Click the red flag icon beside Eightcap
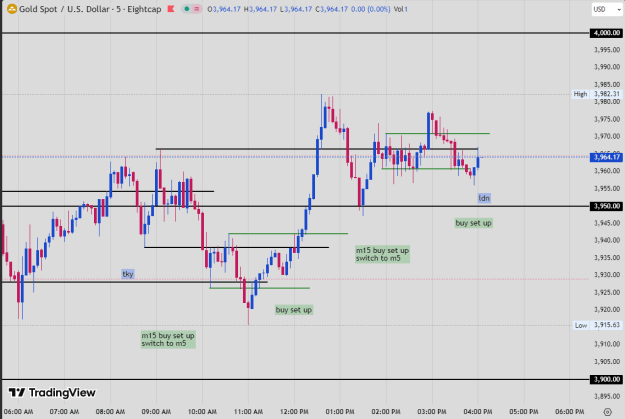625x419 pixels. pos(171,9)
